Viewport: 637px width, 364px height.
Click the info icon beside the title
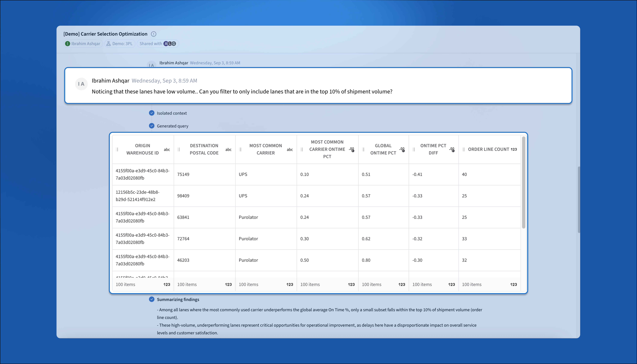tap(154, 34)
